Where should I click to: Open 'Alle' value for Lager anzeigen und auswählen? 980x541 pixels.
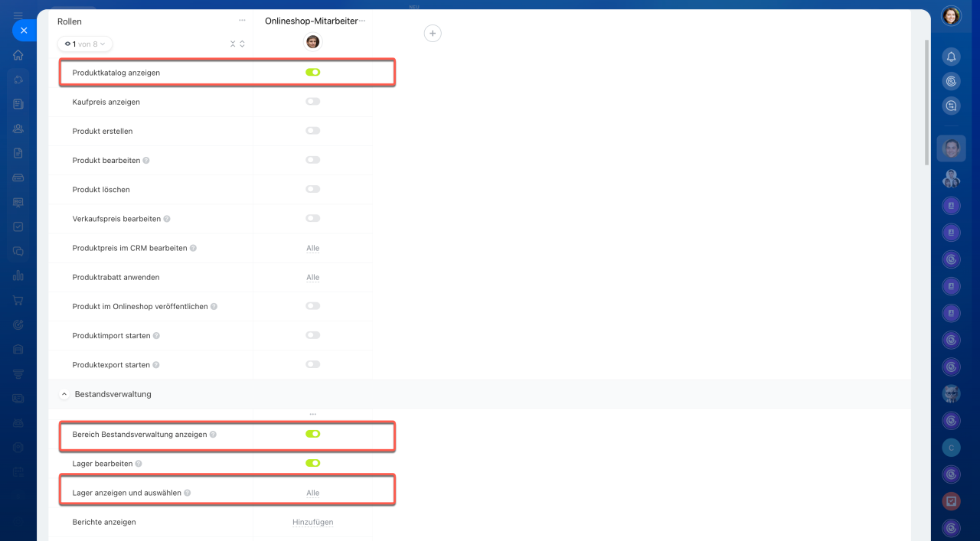[312, 493]
